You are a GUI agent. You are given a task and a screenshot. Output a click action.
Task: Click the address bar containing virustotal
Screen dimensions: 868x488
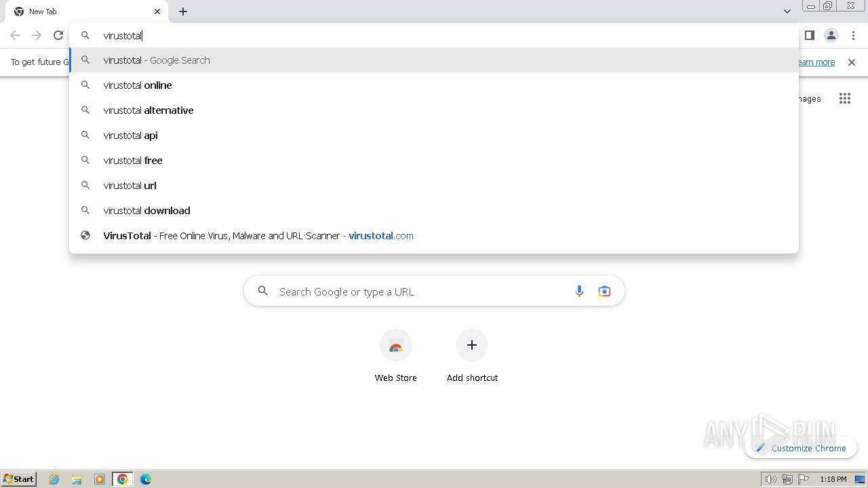tap(434, 35)
